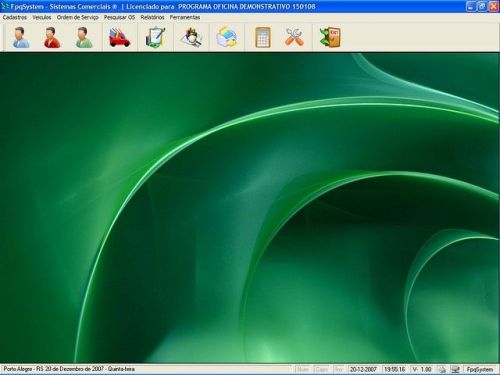Click the date 20-12-2007 in status bar
The width and height of the screenshot is (500, 375).
363,369
